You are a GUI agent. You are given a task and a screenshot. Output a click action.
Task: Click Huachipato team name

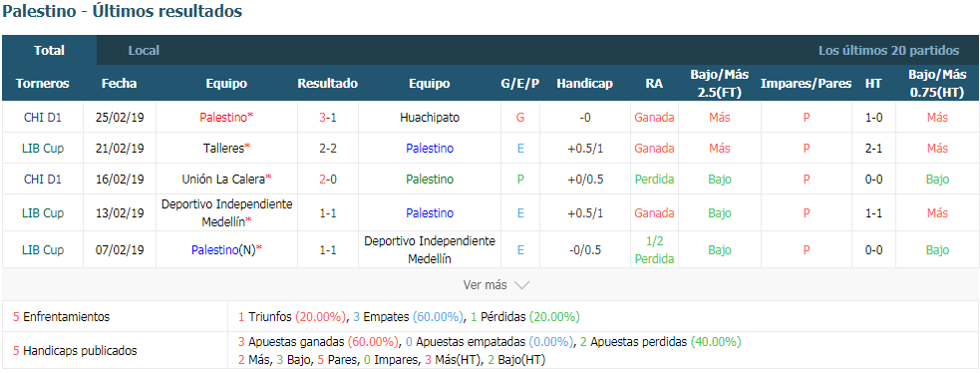[430, 117]
